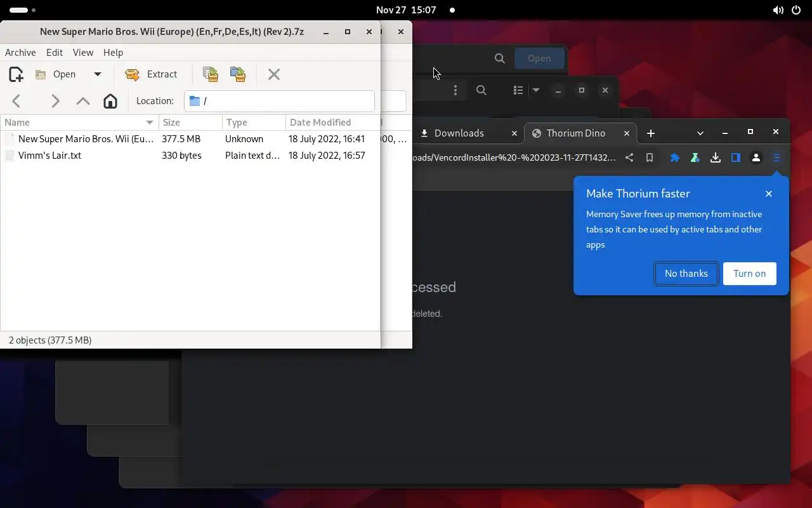Open the tab search chevron
The height and width of the screenshot is (508, 812).
point(700,133)
